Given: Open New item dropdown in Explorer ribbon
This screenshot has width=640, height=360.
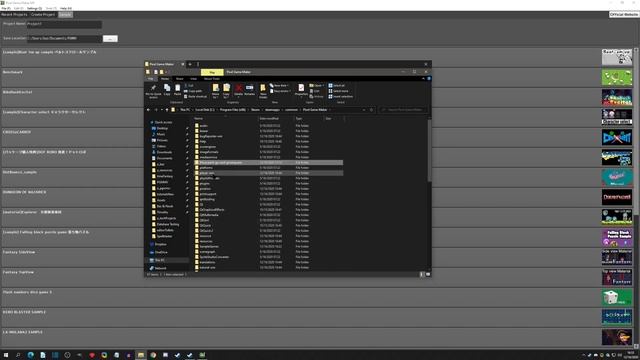Looking at the screenshot, I should pyautogui.click(x=280, y=86).
